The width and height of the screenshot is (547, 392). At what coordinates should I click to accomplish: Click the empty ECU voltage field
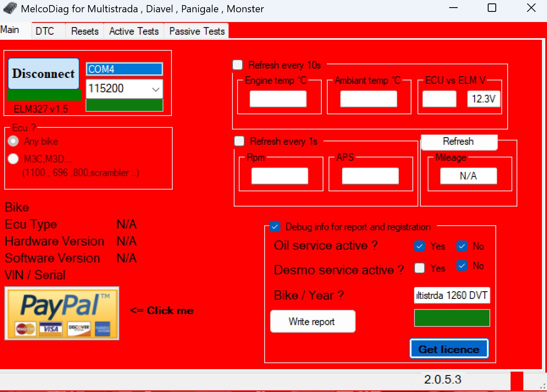439,99
